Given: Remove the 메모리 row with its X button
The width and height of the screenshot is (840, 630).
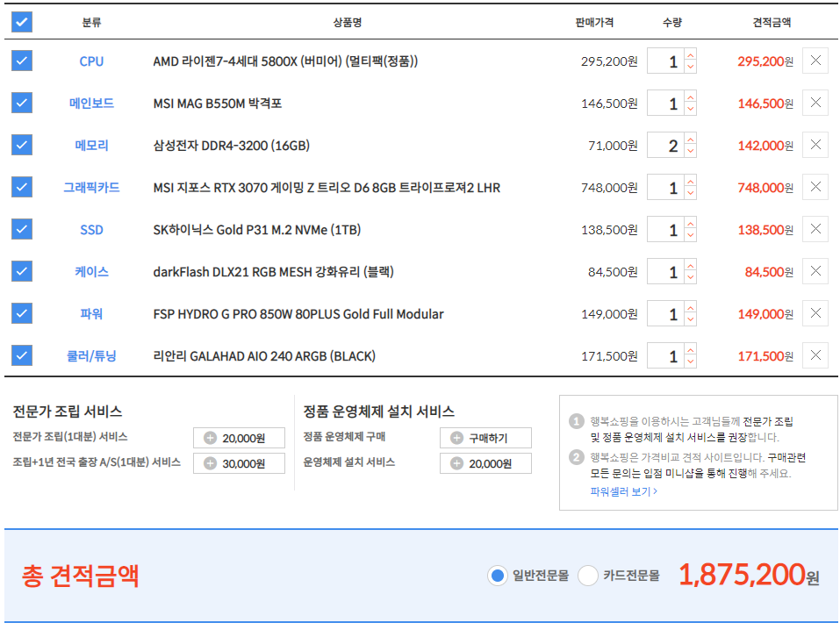Looking at the screenshot, I should click(x=815, y=145).
